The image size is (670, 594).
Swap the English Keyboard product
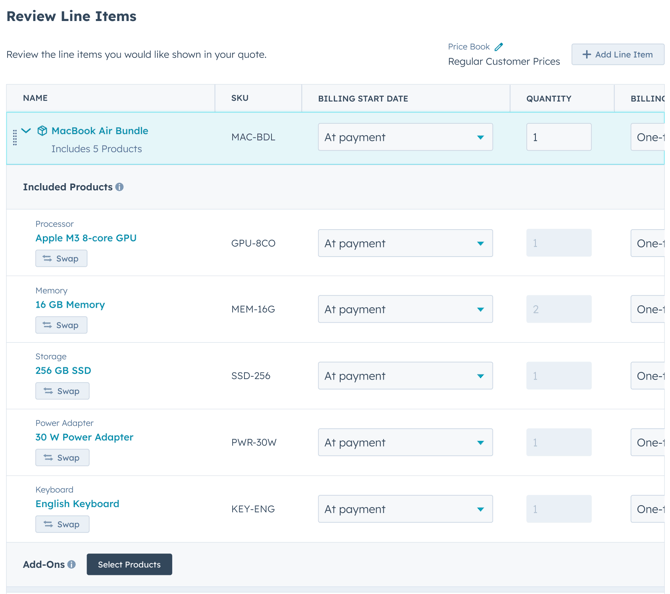click(61, 524)
